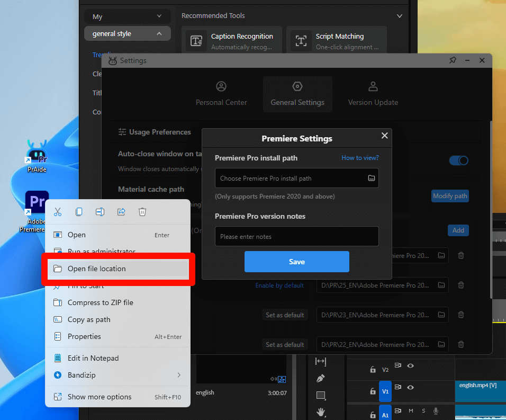Open the My dropdown list
Image resolution: width=506 pixels, height=420 pixels.
pos(127,16)
